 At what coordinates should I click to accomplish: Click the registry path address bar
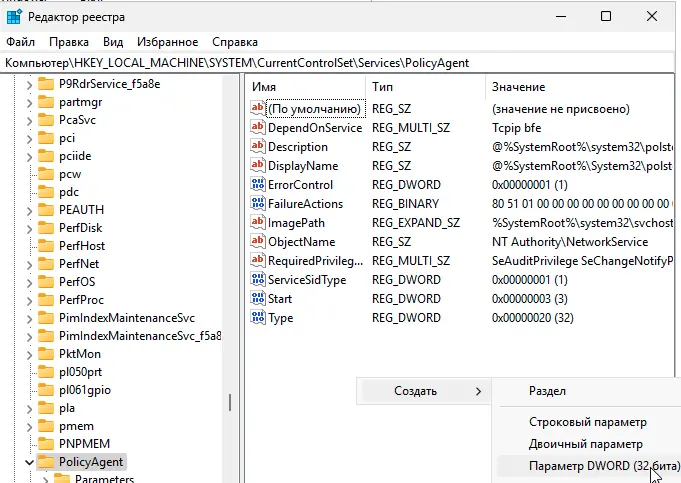tap(340, 63)
